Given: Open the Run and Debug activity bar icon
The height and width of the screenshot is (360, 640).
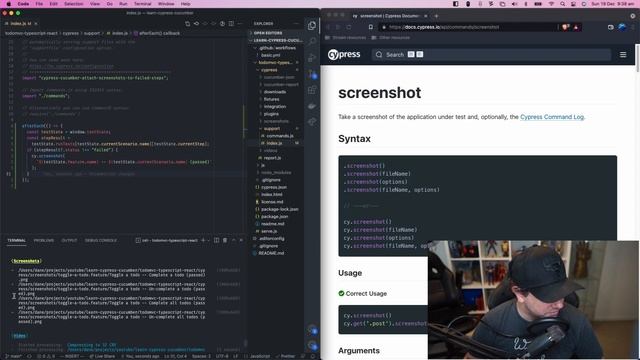Looking at the screenshot, I should (312, 58).
